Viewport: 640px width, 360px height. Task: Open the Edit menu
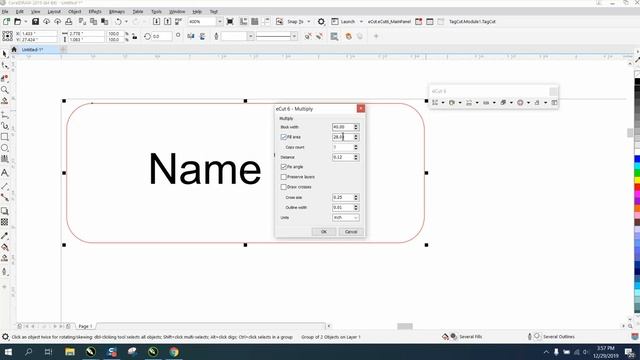point(20,12)
